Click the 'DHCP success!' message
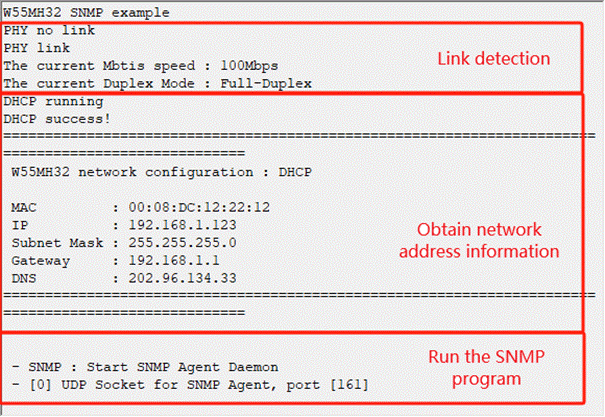Viewport: 605px width, 417px height. [57, 119]
